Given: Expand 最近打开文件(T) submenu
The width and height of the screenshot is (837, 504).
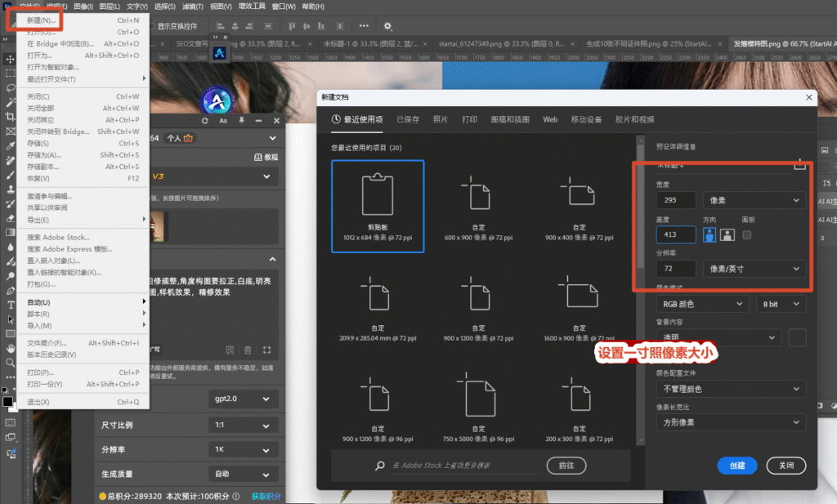Looking at the screenshot, I should (83, 79).
